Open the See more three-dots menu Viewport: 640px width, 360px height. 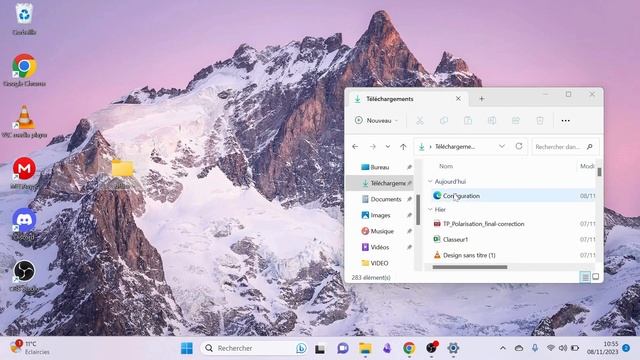[565, 120]
